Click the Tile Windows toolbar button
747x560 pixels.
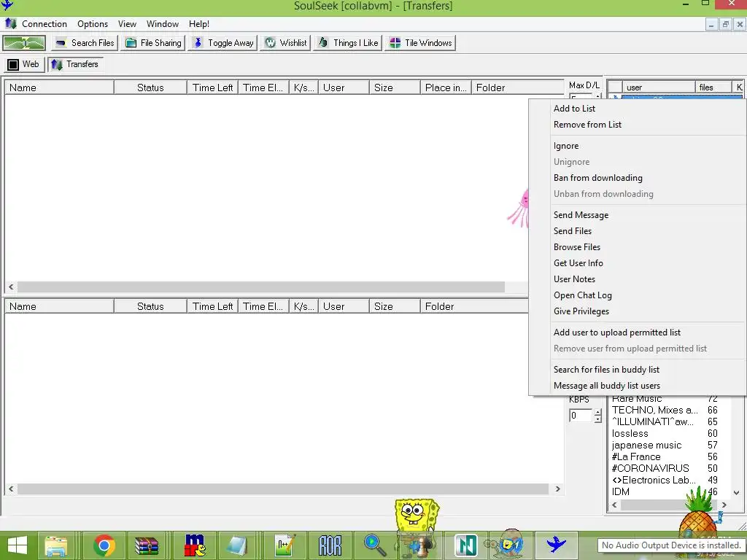pyautogui.click(x=420, y=43)
